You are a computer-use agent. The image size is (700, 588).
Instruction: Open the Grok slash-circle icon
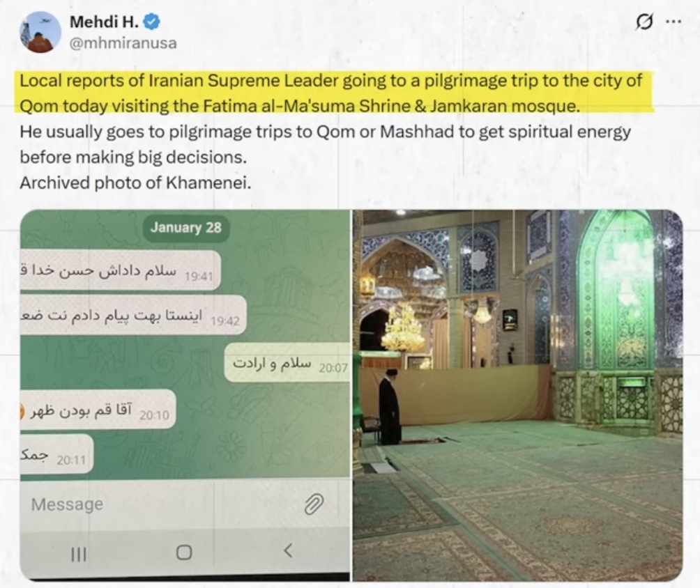[x=645, y=22]
